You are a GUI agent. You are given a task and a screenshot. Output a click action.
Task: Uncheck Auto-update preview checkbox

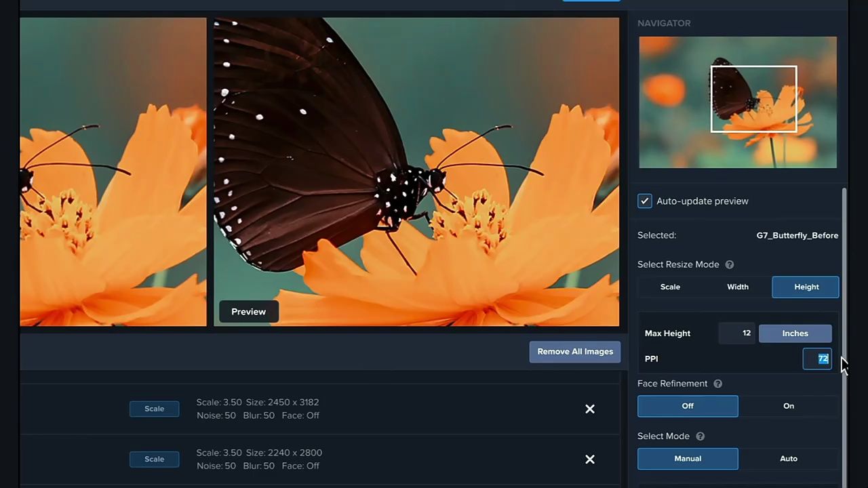pos(645,201)
